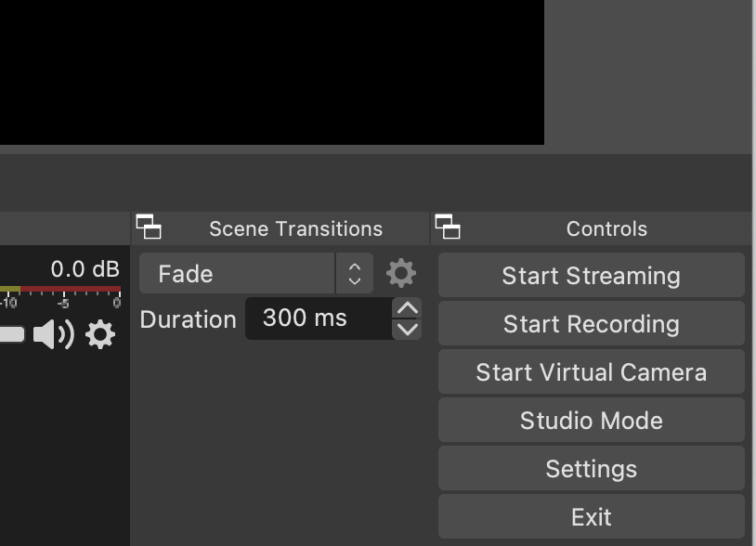756x546 pixels.
Task: Increase transition duration with up arrow
Action: pos(407,308)
